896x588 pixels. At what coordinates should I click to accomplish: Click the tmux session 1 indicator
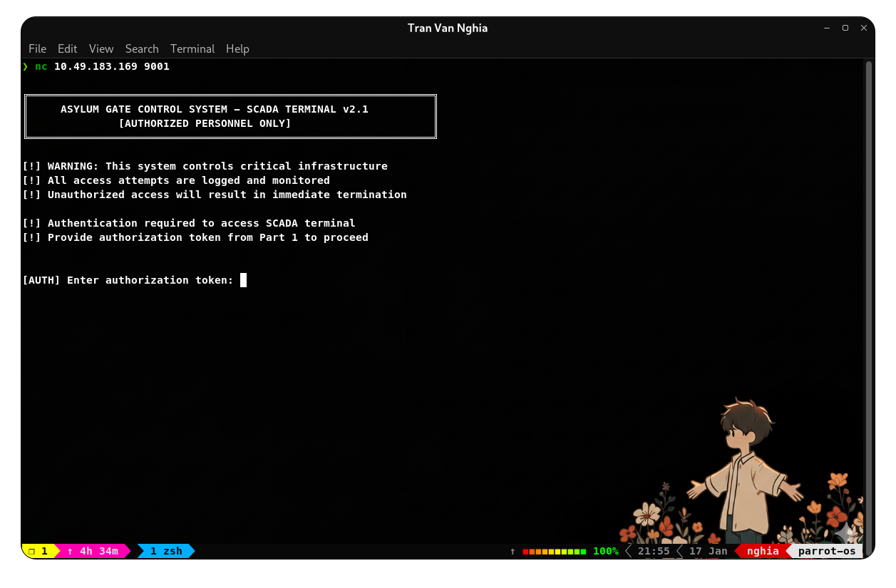pos(38,551)
